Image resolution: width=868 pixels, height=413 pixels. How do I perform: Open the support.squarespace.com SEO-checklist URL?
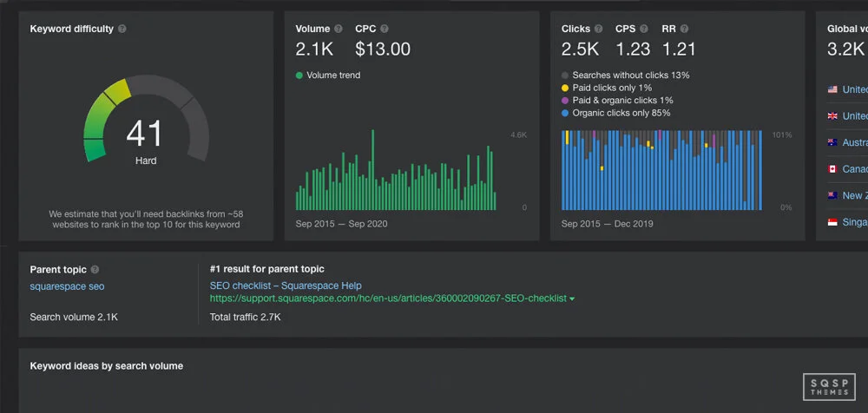(x=388, y=298)
